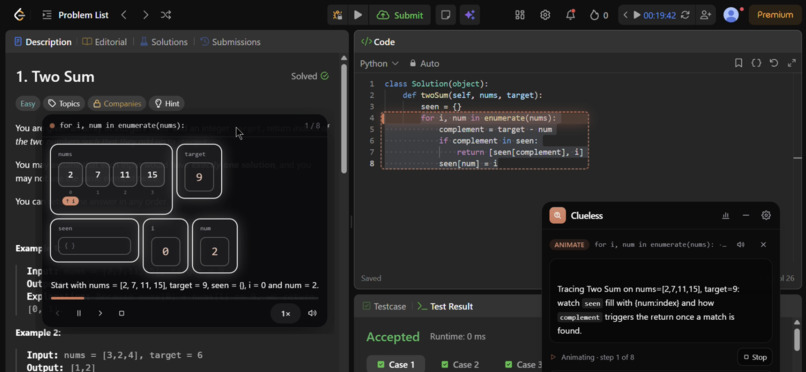The width and height of the screenshot is (806, 372).
Task: Reset the timer with refresh icon
Action: point(685,15)
